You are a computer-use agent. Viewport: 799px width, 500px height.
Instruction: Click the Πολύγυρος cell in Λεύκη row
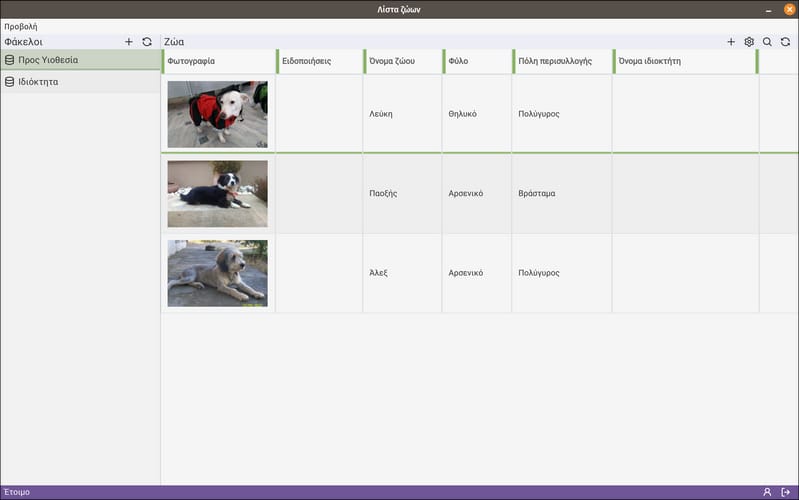click(562, 114)
